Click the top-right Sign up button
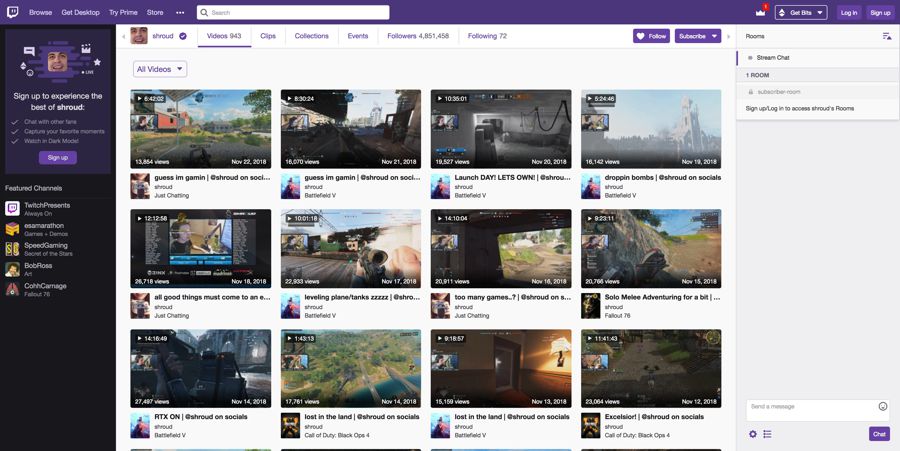Viewport: 900px width, 451px height. coord(880,12)
